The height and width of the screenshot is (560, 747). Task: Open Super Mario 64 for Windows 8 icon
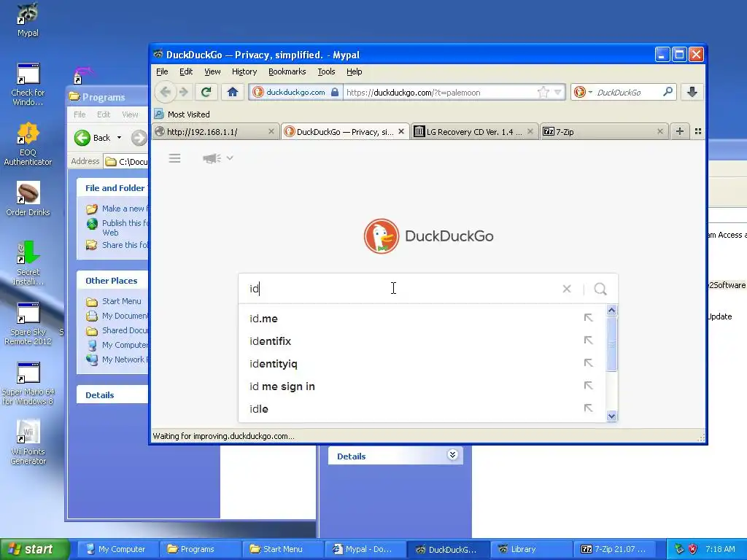pyautogui.click(x=28, y=384)
